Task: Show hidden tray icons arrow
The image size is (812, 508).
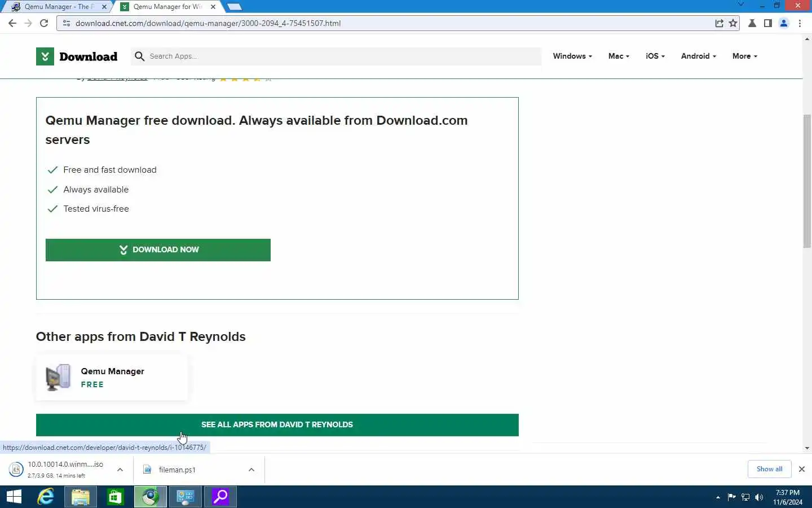Action: [x=718, y=497]
